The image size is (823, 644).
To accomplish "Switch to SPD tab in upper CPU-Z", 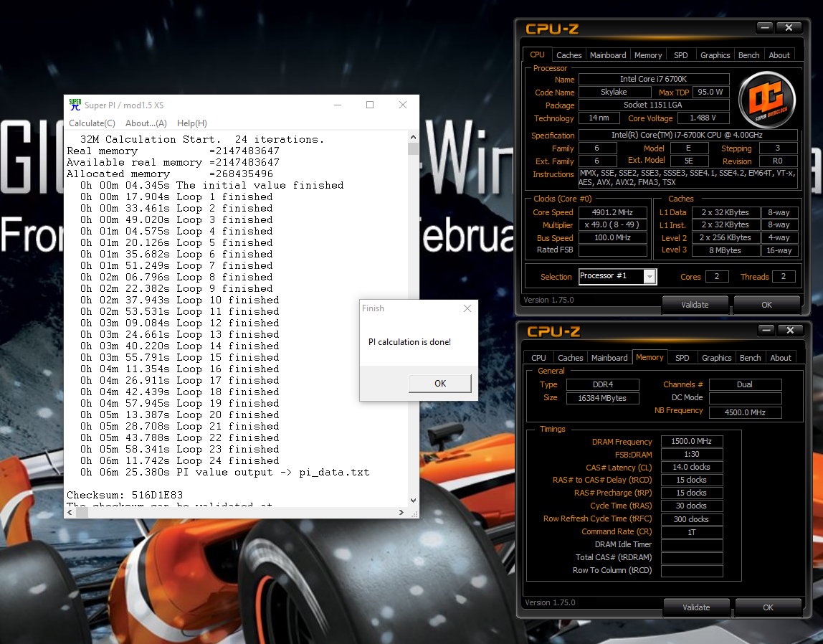I will pos(681,55).
